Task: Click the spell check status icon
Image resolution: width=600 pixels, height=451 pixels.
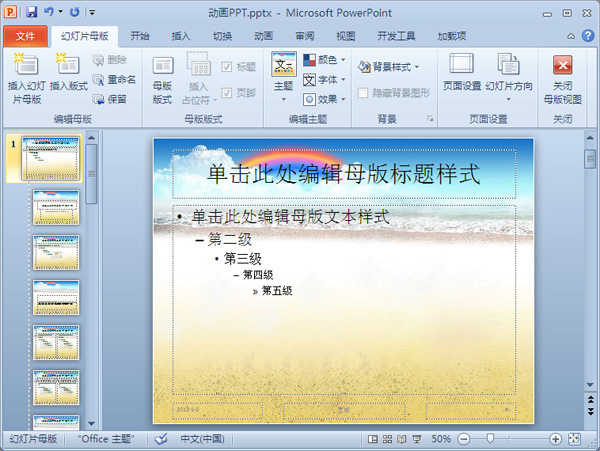Action: click(161, 439)
